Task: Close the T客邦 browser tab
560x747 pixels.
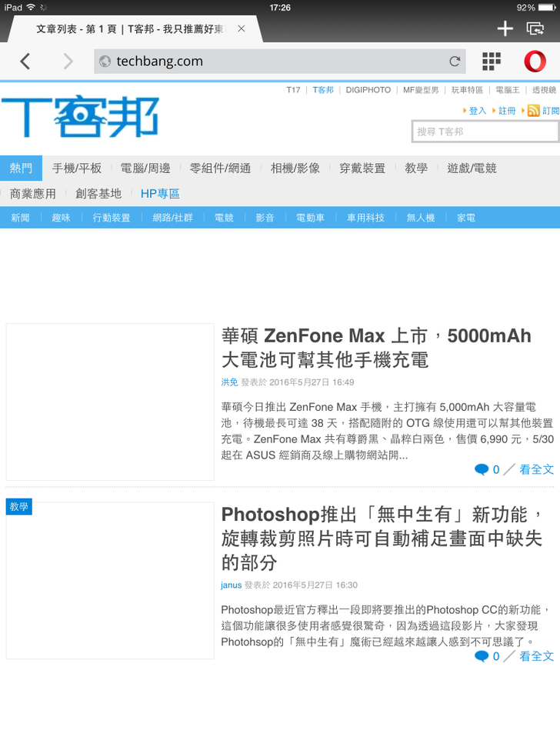Action: [x=242, y=28]
